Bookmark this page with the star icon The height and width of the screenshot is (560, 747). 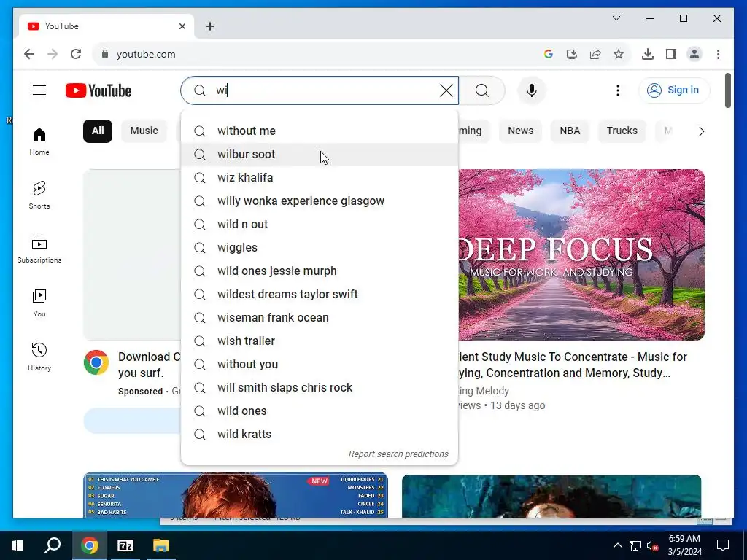click(619, 54)
